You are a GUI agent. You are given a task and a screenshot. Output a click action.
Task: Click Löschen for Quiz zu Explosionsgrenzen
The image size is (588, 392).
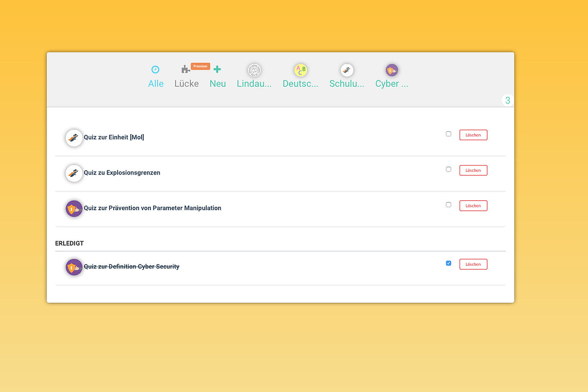pyautogui.click(x=473, y=170)
